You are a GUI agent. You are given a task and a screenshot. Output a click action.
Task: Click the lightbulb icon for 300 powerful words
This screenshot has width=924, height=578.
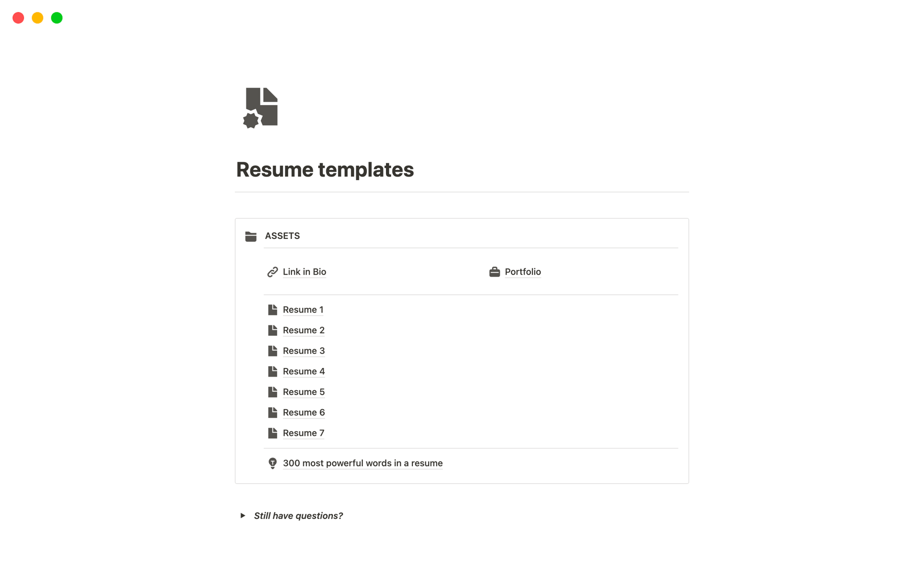pyautogui.click(x=272, y=463)
